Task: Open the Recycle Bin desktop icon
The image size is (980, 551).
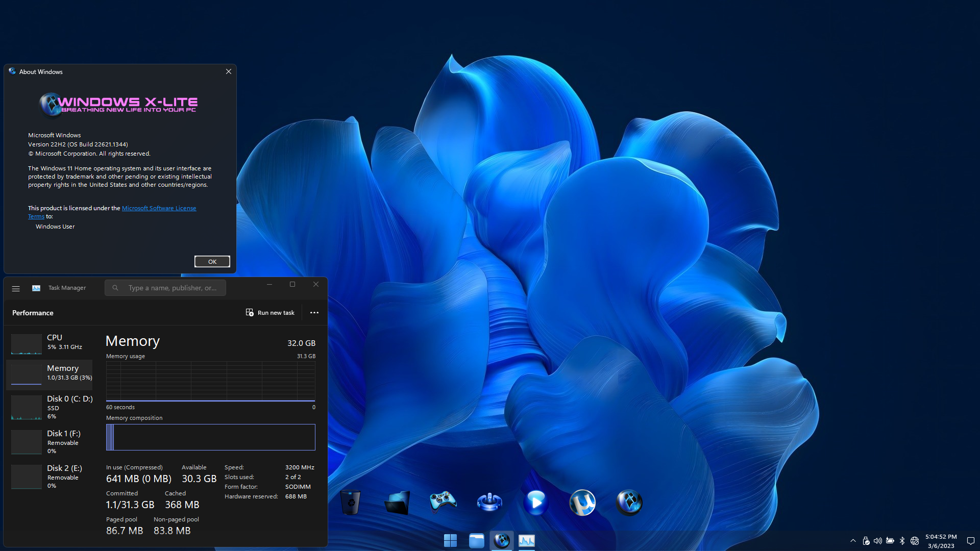Action: click(x=351, y=502)
